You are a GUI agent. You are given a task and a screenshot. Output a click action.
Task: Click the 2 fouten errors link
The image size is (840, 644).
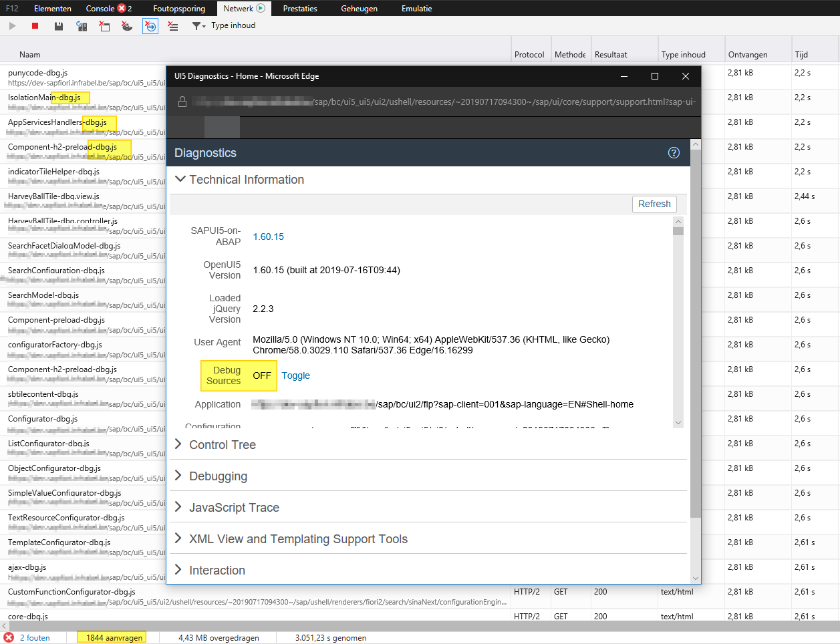[35, 638]
